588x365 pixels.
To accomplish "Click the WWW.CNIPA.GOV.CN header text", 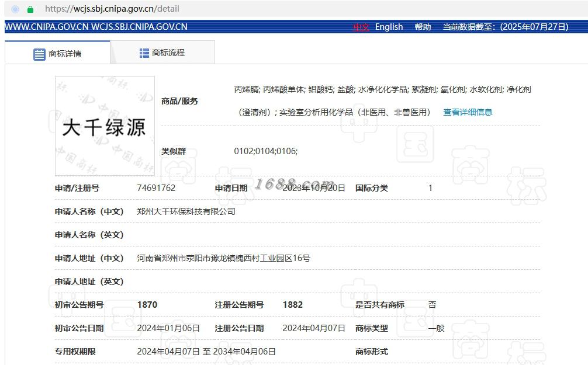I will (47, 27).
